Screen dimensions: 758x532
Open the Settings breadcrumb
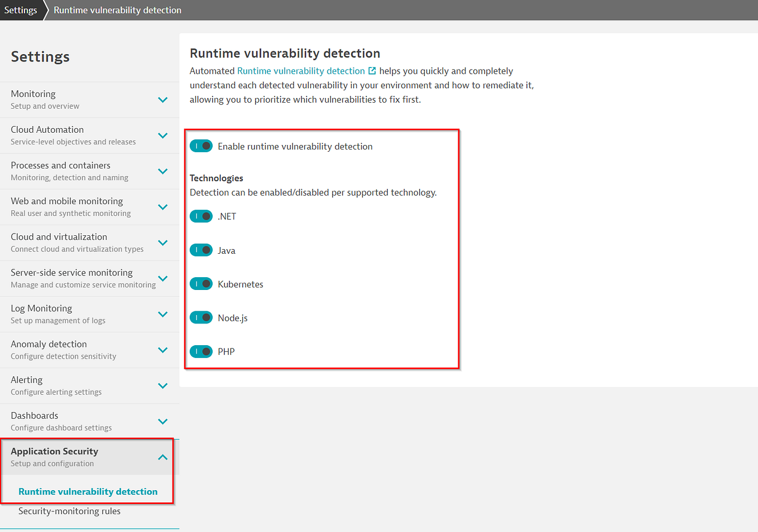[21, 9]
